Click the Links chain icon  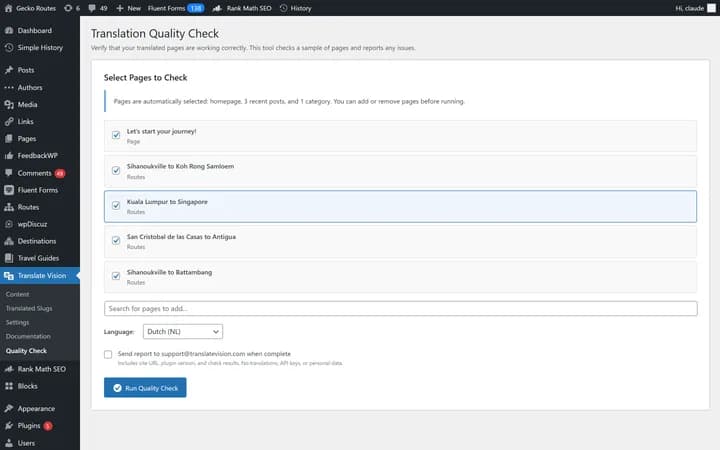click(9, 121)
